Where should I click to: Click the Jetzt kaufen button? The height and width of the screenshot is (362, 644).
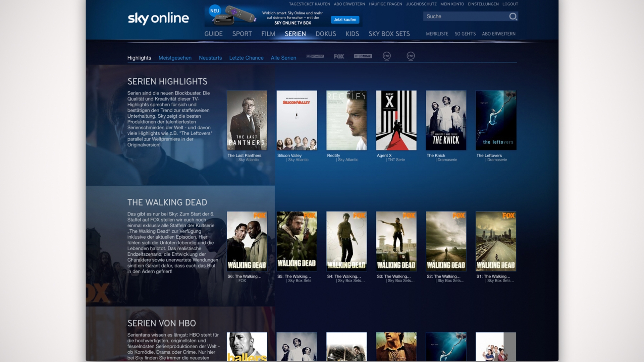[x=345, y=19]
